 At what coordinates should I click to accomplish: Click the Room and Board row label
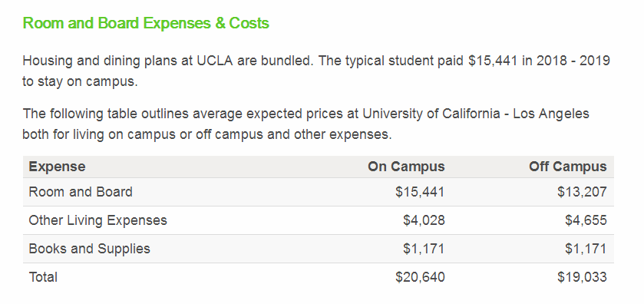click(81, 192)
